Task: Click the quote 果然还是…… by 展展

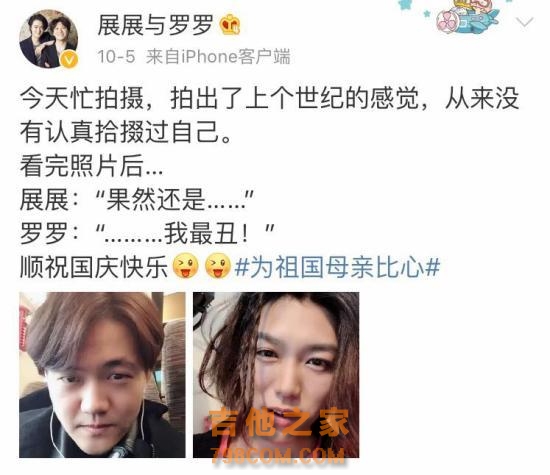Action: tap(175, 200)
